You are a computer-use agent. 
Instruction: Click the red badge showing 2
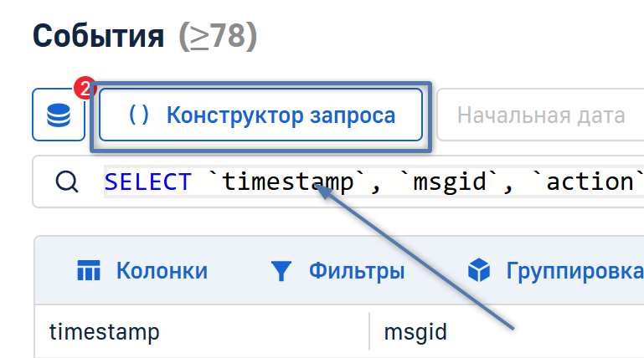[x=85, y=89]
